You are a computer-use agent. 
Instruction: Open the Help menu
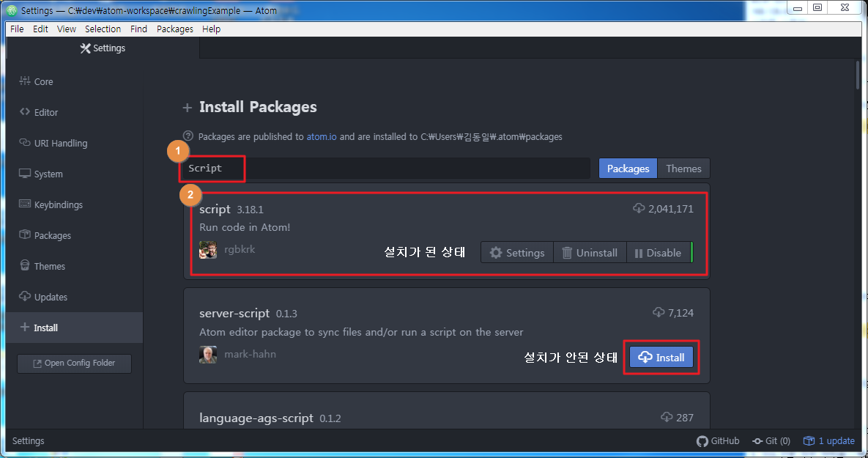(211, 29)
